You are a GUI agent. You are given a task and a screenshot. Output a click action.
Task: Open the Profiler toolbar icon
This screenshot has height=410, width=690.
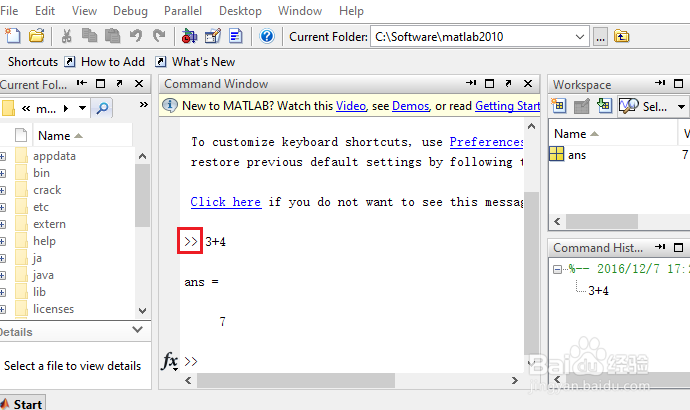(236, 36)
